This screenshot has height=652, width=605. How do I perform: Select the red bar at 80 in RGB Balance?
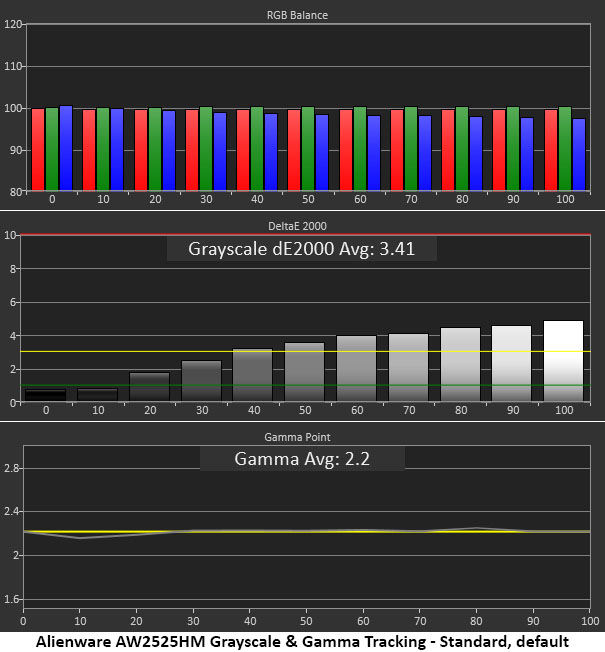coord(448,150)
